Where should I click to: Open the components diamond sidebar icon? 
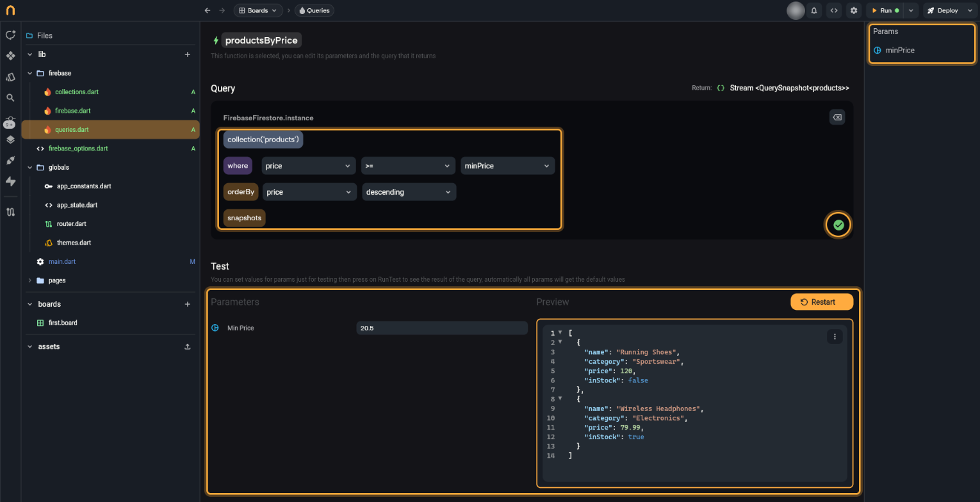click(x=10, y=56)
